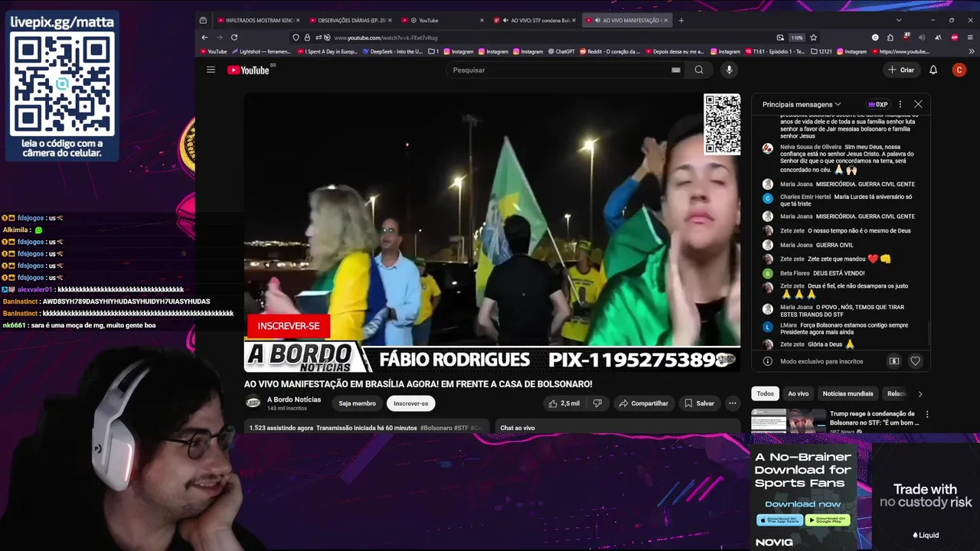Click the info icon beside Modo exclusivo

[768, 361]
